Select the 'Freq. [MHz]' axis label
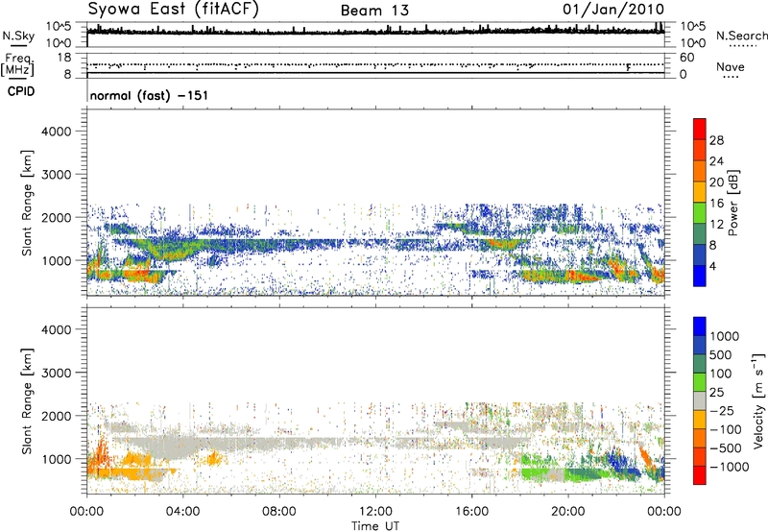 [17, 65]
